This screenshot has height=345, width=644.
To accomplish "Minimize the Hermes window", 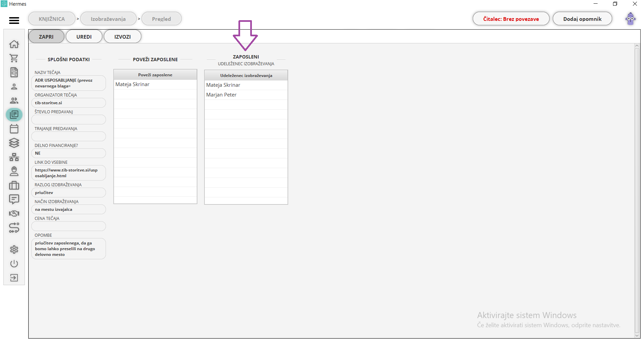I will pos(596,4).
